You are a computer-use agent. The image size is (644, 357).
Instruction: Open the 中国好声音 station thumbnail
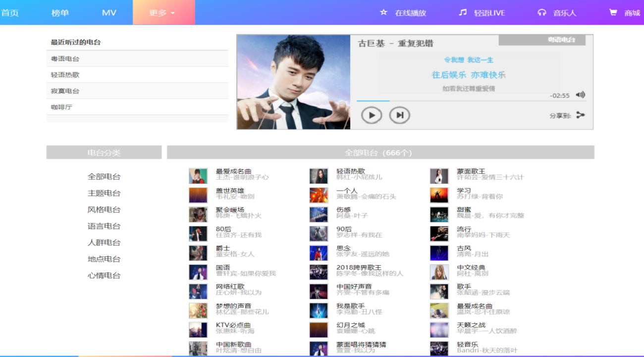click(x=319, y=291)
